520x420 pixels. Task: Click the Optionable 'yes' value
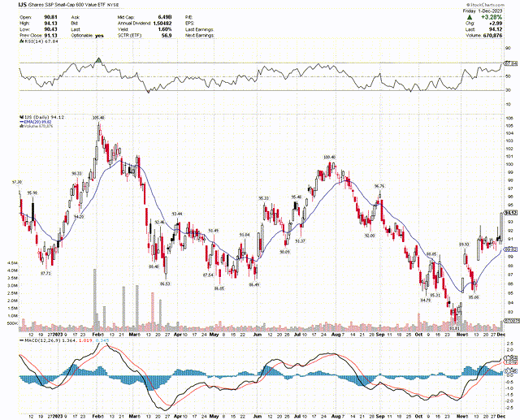pyautogui.click(x=99, y=36)
